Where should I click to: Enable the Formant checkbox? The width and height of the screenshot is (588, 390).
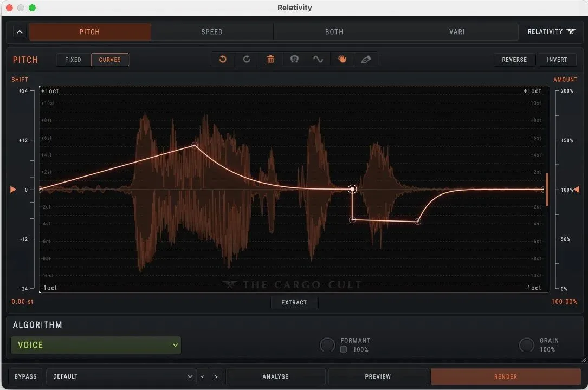click(344, 349)
